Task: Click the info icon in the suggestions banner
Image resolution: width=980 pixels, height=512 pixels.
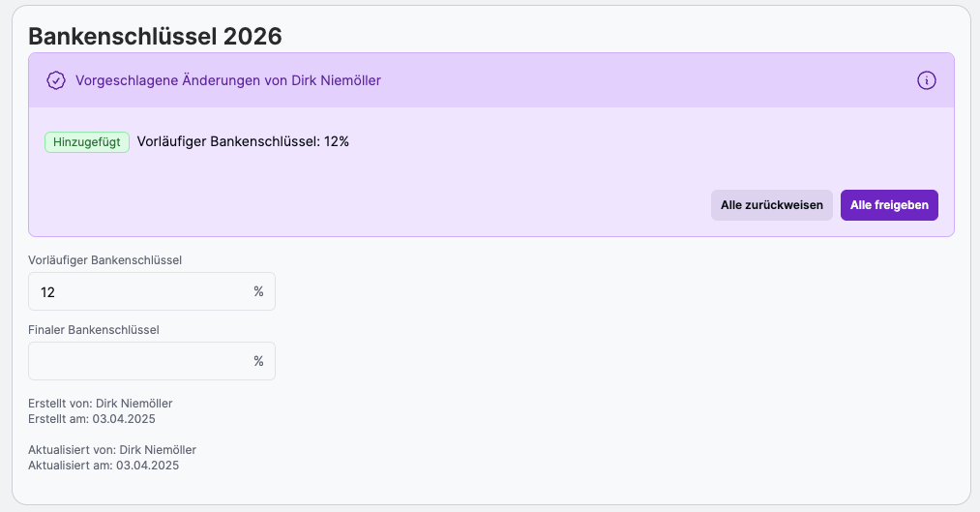Action: 926,80
